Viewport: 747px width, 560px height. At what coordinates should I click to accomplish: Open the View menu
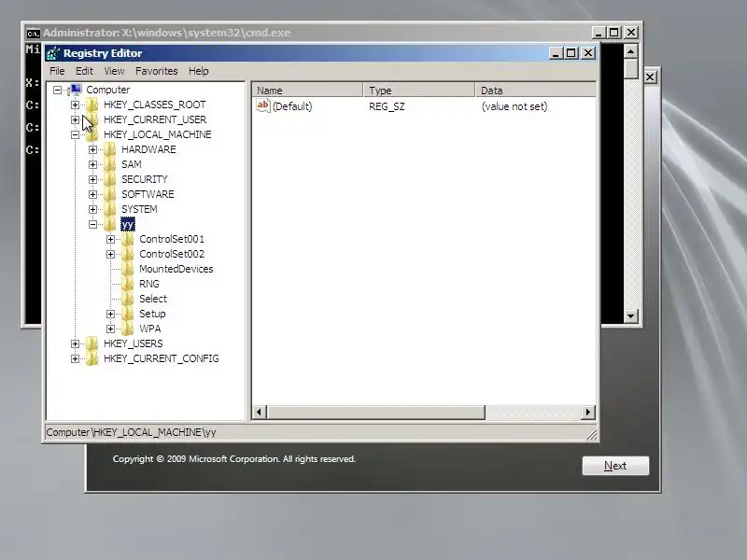(x=114, y=71)
